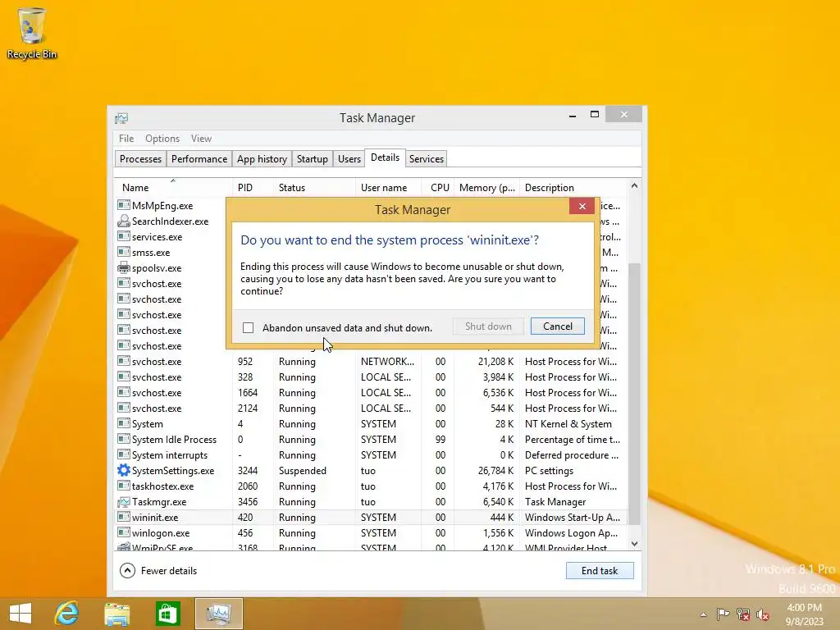The height and width of the screenshot is (630, 840).
Task: Click the 'PC settings' description cell
Action: tap(549, 470)
